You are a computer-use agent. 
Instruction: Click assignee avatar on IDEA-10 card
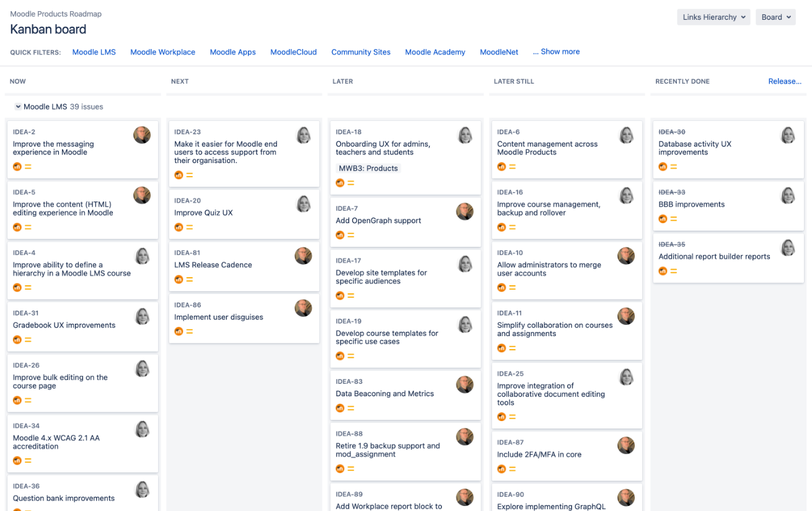[626, 256]
